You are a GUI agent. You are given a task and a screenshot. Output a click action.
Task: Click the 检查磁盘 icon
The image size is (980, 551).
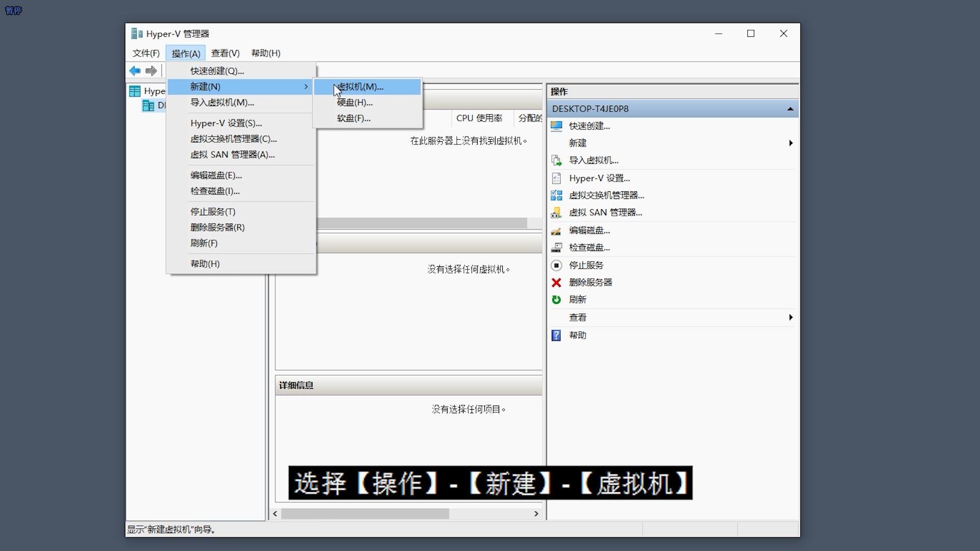[x=556, y=247]
